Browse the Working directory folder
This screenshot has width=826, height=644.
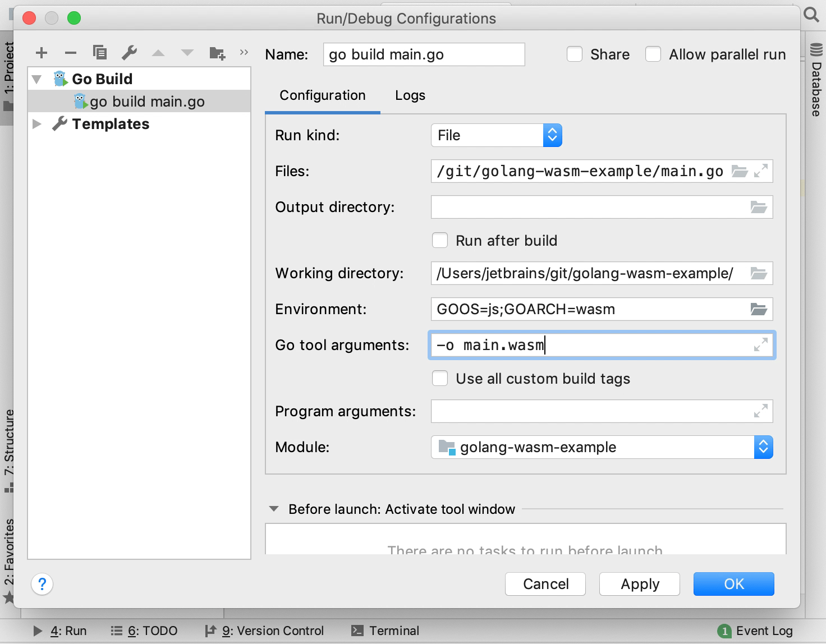tap(759, 273)
